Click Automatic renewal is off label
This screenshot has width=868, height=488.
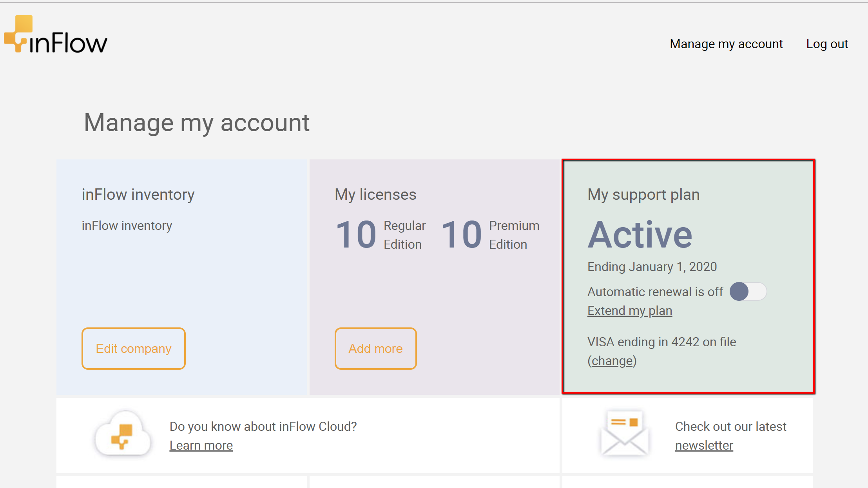(x=655, y=292)
